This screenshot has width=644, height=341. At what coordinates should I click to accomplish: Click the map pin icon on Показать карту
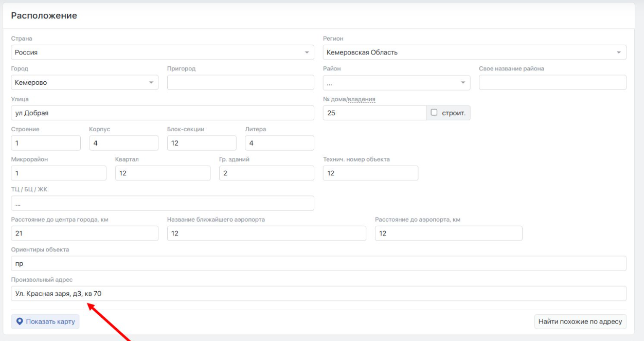[x=20, y=321]
